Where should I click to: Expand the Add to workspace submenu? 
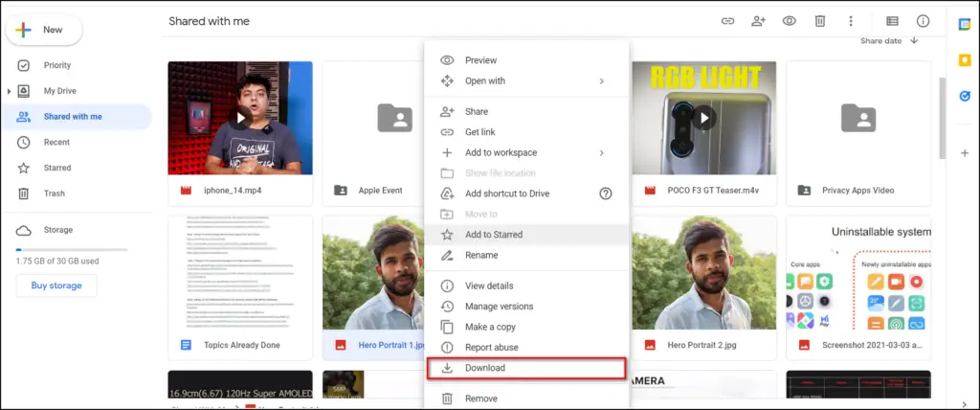coord(526,152)
